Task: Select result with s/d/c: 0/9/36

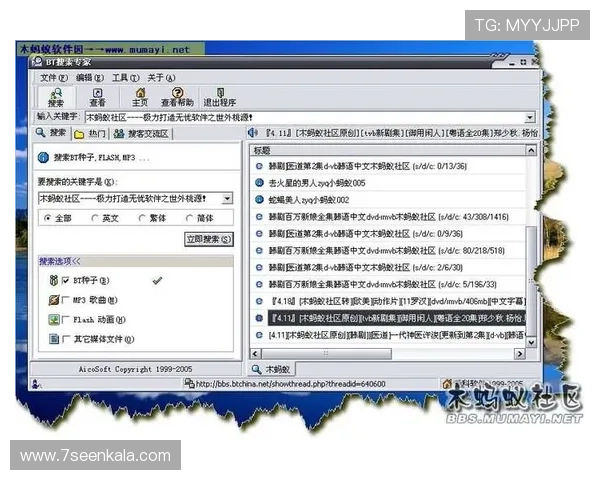Action: point(388,233)
